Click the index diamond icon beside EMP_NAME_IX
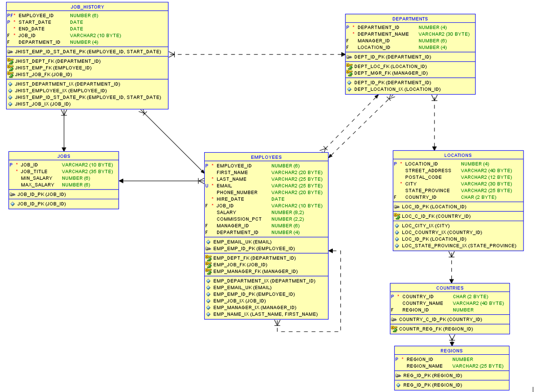The image size is (537, 392). click(x=209, y=314)
